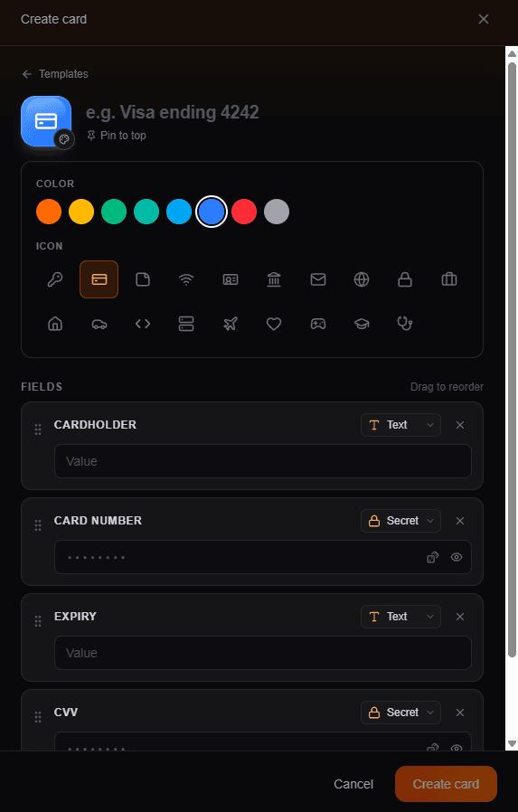
Task: Click the scrollbar up arrow
Action: point(512,53)
